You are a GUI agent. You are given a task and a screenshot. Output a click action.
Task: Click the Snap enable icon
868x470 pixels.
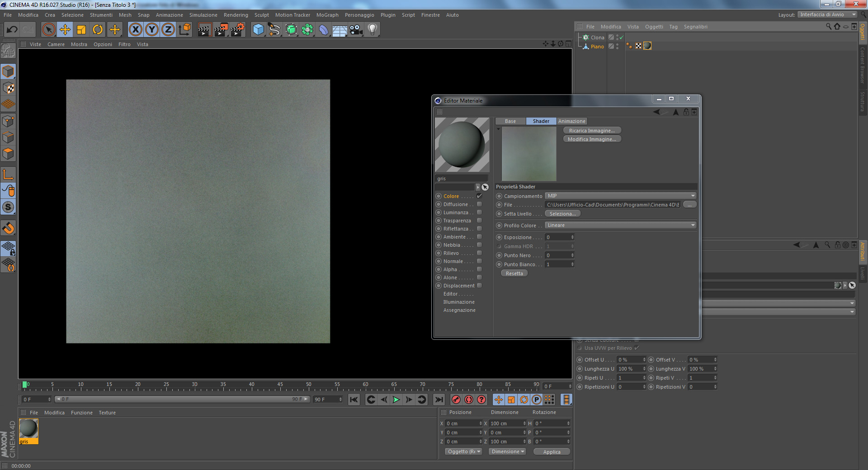(8, 207)
